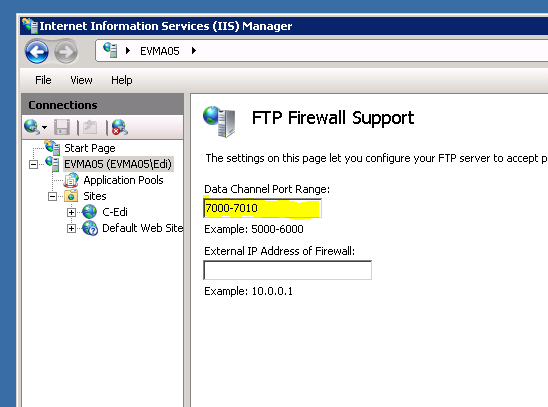548x407 pixels.
Task: Click the server icon in the address bar
Action: coord(110,50)
